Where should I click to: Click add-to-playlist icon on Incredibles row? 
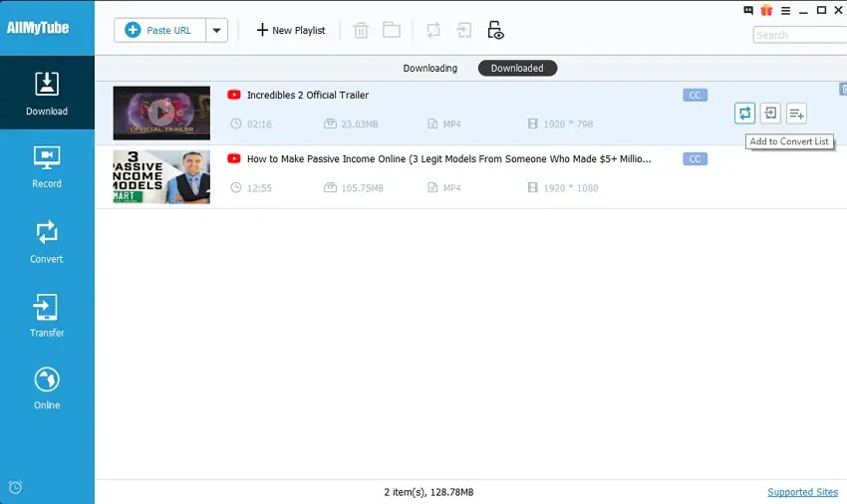(796, 114)
